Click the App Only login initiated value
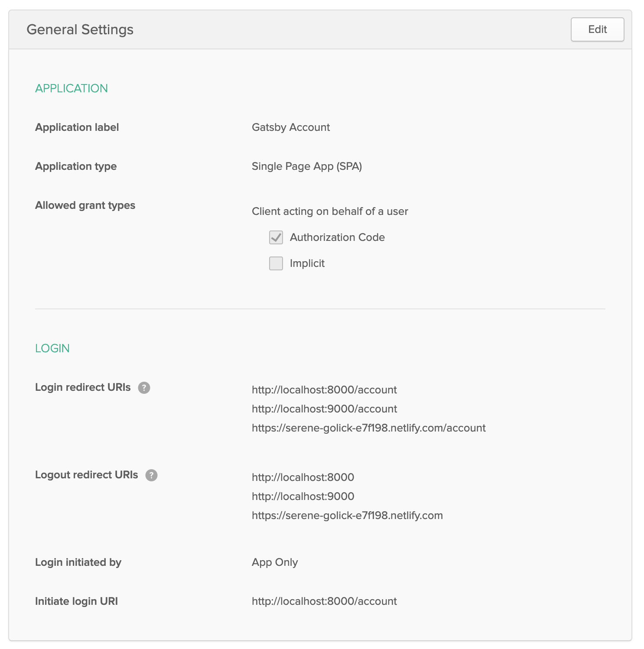The height and width of the screenshot is (649, 644). coord(275,562)
